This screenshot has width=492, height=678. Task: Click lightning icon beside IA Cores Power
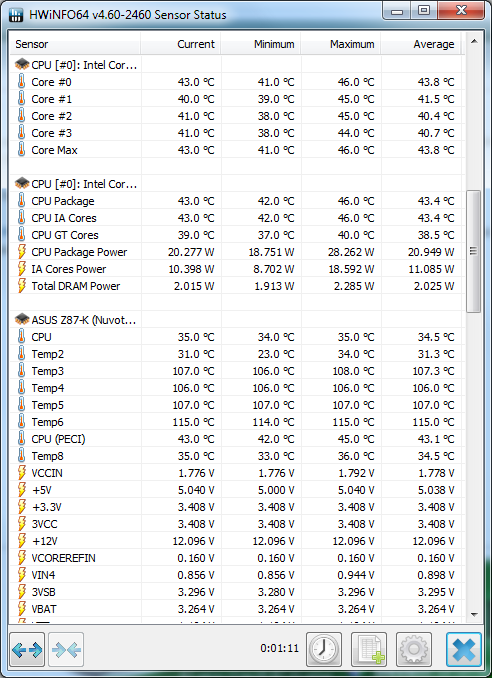point(22,269)
